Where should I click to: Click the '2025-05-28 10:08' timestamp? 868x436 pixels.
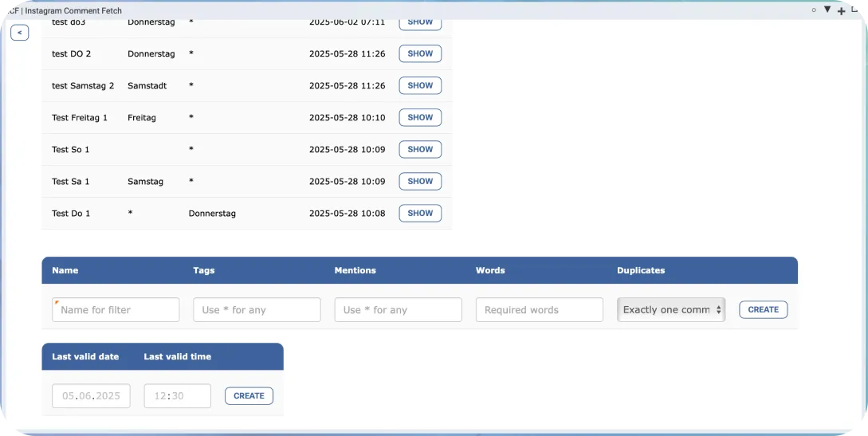(347, 214)
